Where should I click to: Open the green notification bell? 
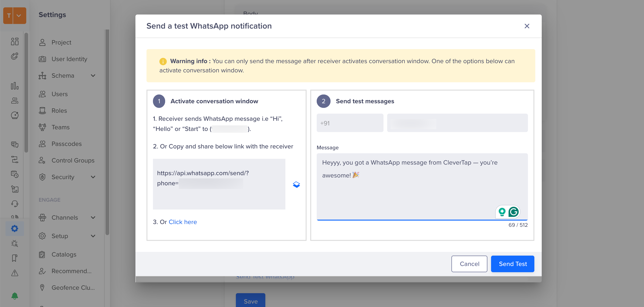(15, 296)
